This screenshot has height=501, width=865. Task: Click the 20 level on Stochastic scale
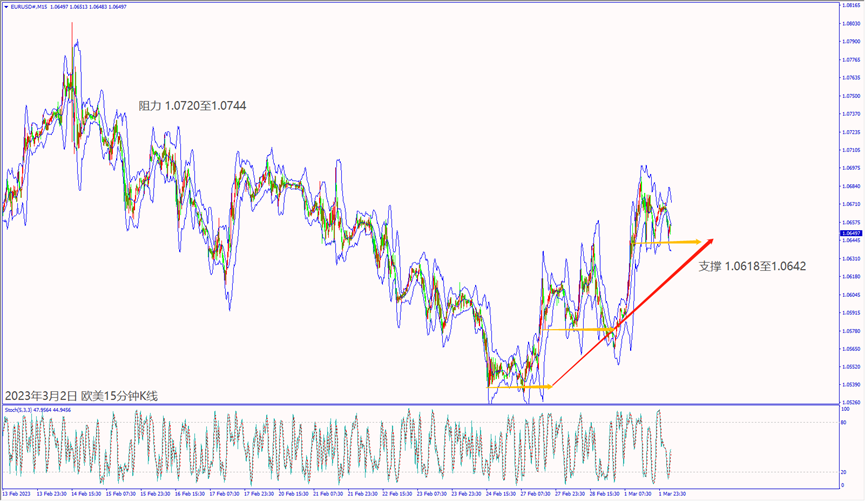(x=844, y=471)
